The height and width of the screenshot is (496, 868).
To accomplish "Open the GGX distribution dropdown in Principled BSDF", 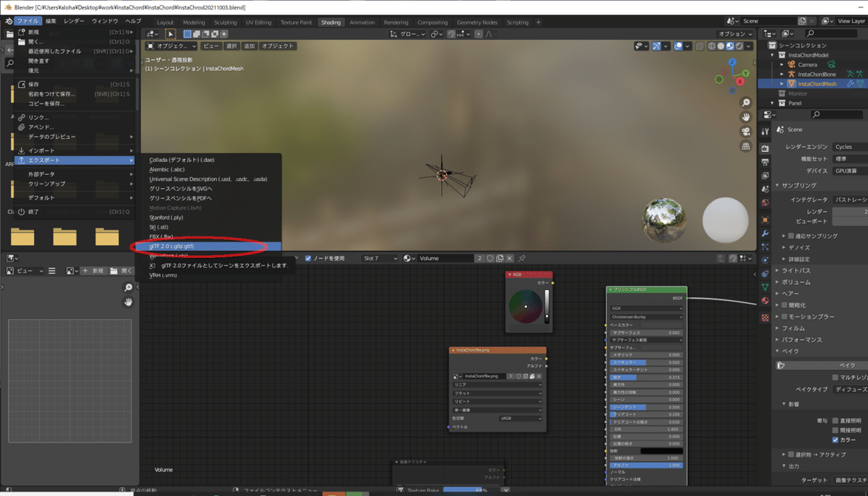I will [647, 307].
